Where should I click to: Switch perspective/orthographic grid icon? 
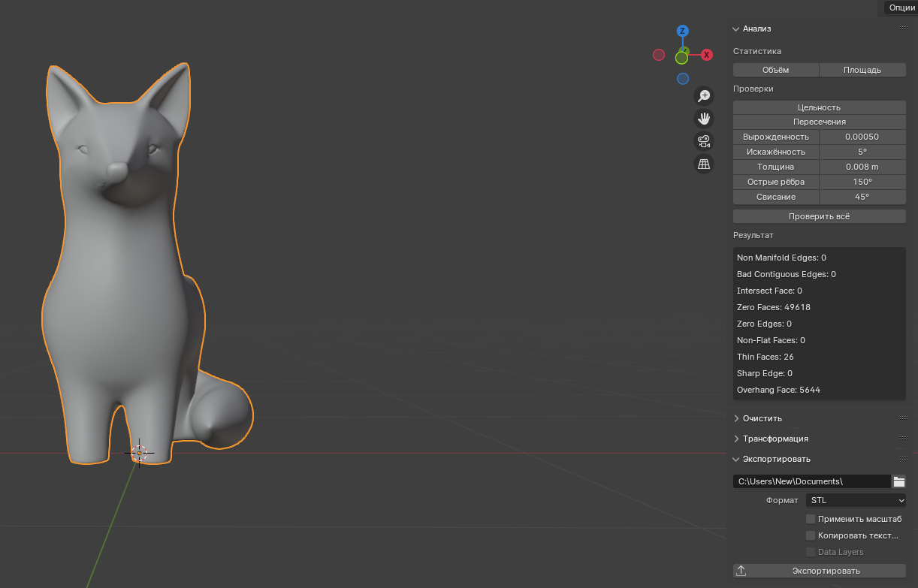pos(704,164)
